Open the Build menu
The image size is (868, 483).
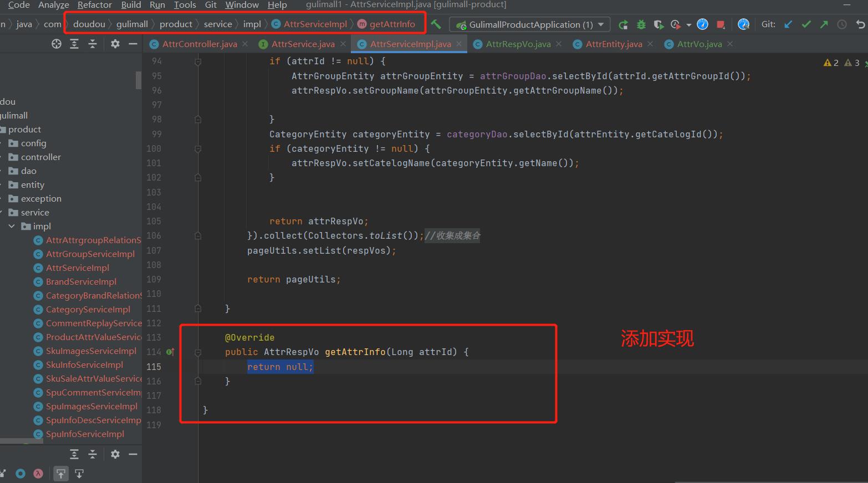pyautogui.click(x=131, y=5)
